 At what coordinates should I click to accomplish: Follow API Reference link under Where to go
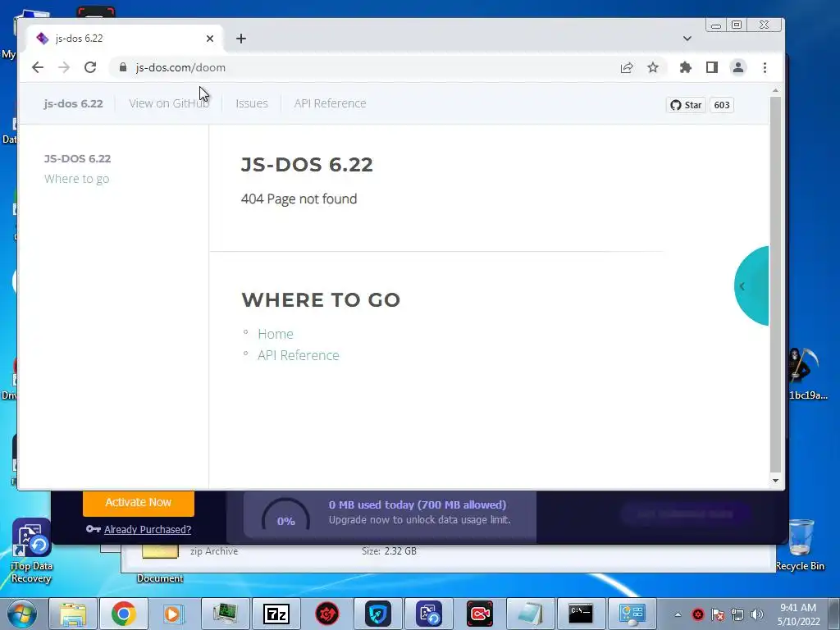coord(299,355)
